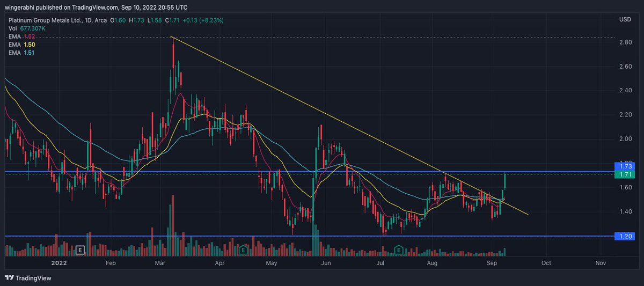
Task: Click the tall March peak candle near 2.80
Action: [x=173, y=64]
